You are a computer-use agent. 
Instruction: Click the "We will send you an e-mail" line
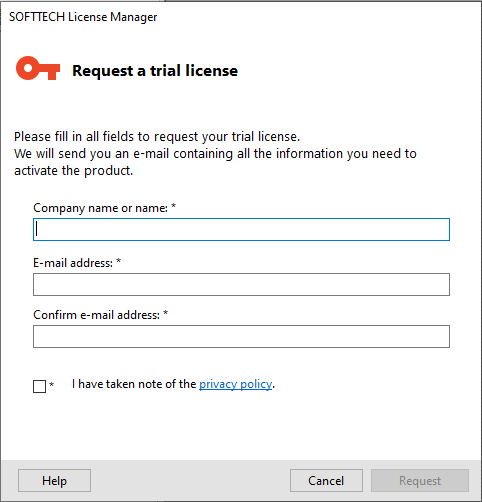pyautogui.click(x=215, y=154)
